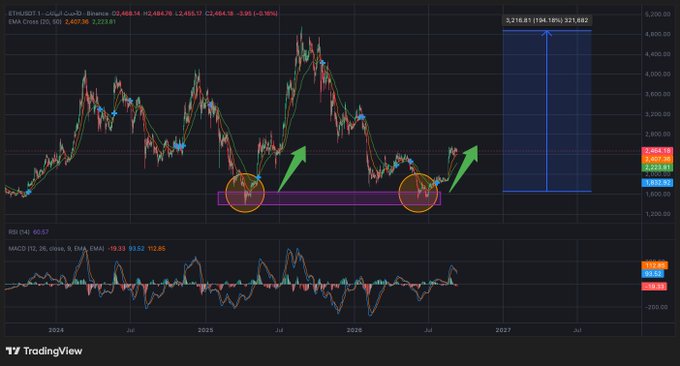
Task: Click the green 2,223.81 value in EMA legend
Action: point(104,21)
